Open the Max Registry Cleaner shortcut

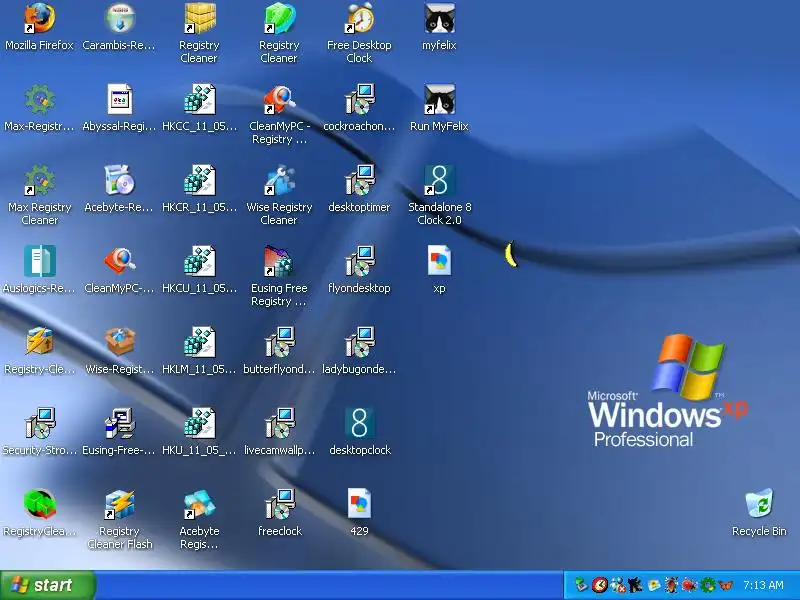(39, 181)
